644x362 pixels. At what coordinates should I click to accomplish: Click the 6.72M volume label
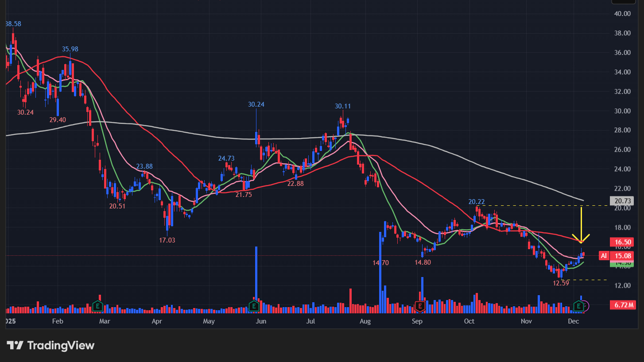(x=622, y=305)
